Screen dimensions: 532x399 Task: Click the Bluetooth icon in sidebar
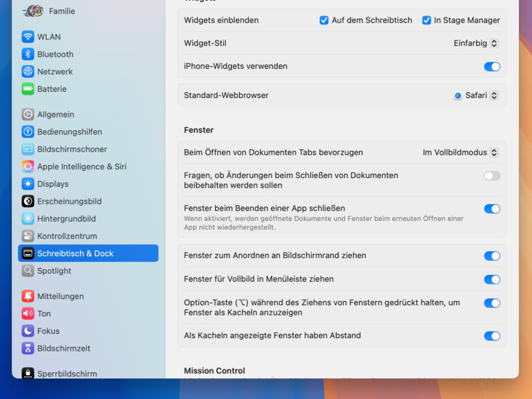coord(28,54)
